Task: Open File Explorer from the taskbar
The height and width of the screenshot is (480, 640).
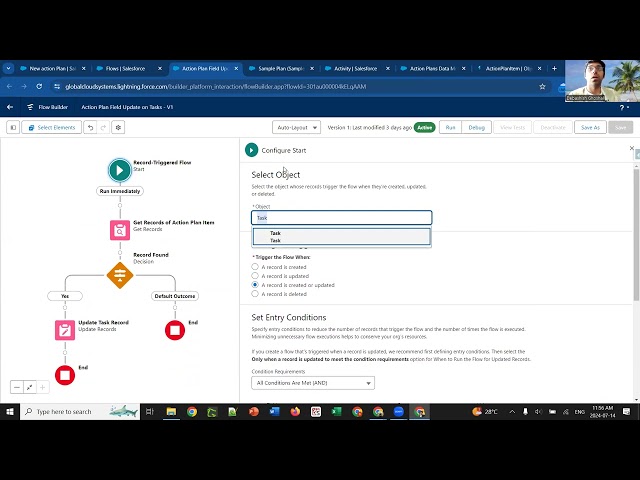Action: pyautogui.click(x=171, y=412)
